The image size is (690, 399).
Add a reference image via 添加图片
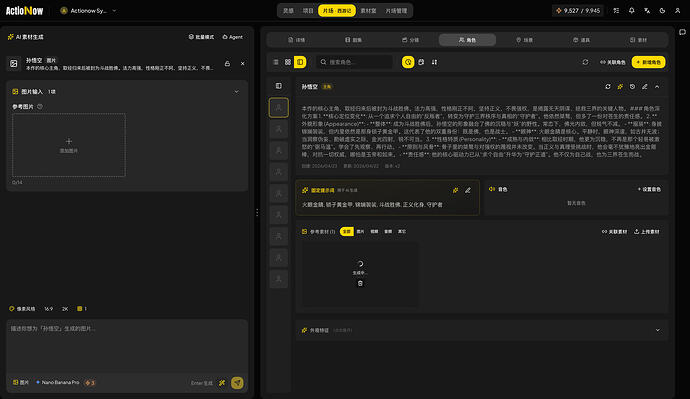(x=69, y=145)
